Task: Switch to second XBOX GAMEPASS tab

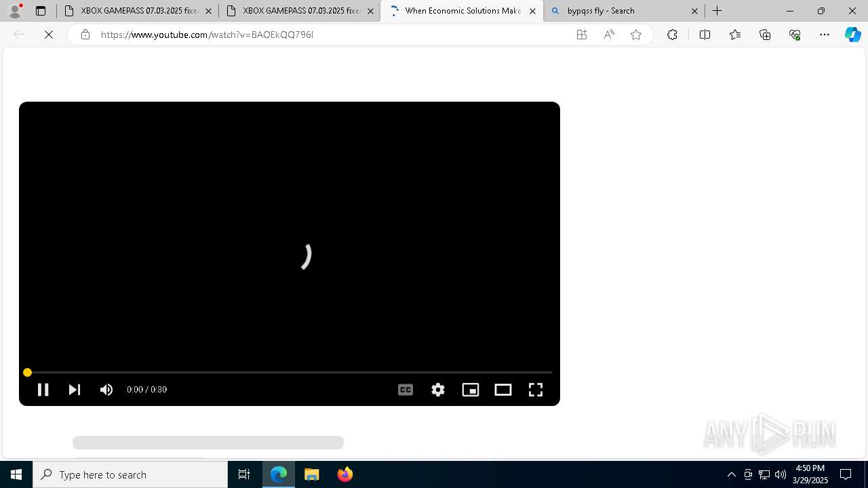Action: 300,11
